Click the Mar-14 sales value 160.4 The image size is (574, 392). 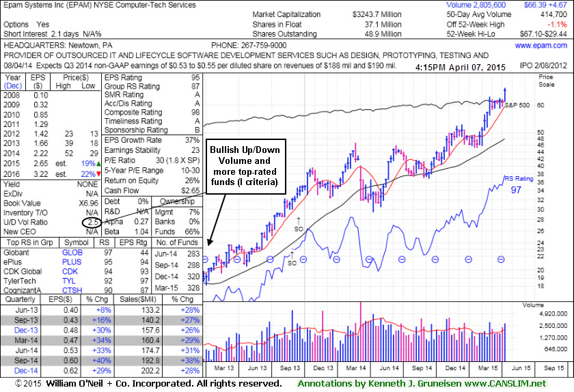tap(150, 340)
